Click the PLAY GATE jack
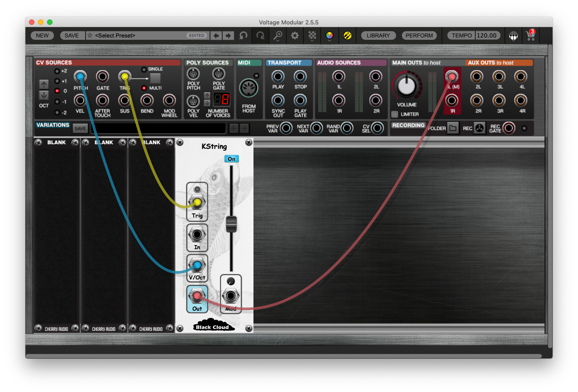This screenshot has width=578, height=392. 300,100
